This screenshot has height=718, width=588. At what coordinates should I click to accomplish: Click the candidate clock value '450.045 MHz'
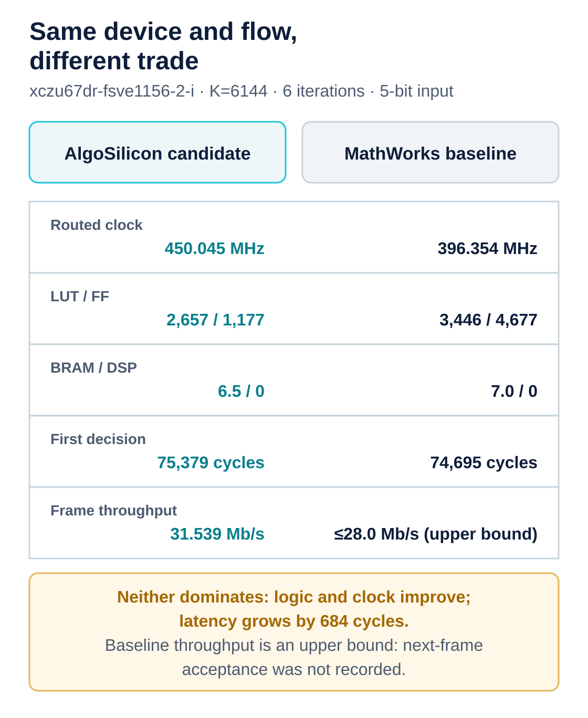tap(214, 248)
